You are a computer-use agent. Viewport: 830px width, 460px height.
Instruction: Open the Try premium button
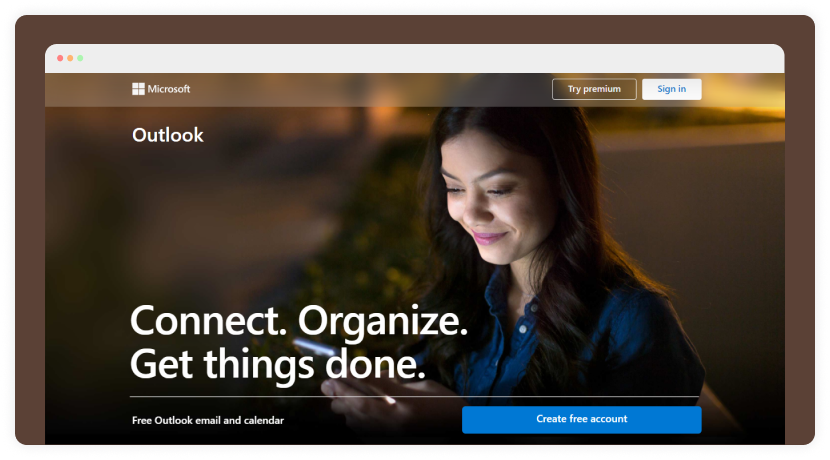click(x=594, y=89)
